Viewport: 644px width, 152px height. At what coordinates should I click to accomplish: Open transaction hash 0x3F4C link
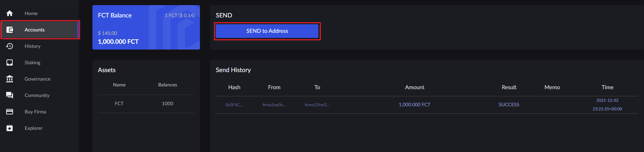pos(234,105)
